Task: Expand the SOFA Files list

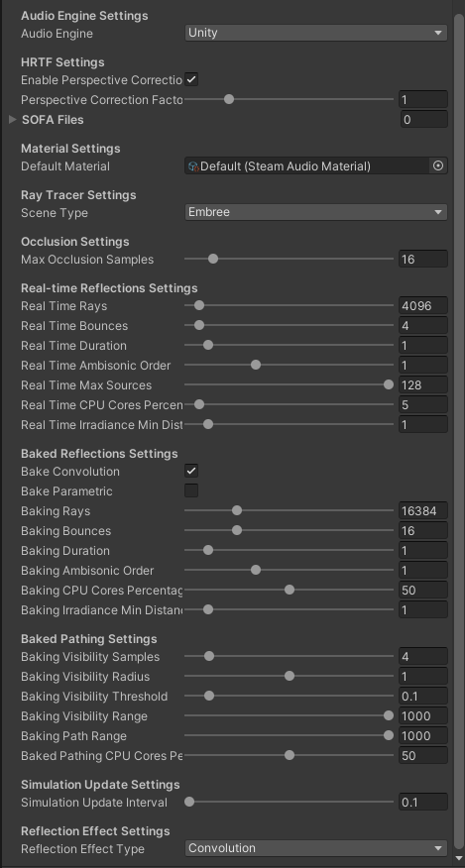Action: tap(13, 120)
